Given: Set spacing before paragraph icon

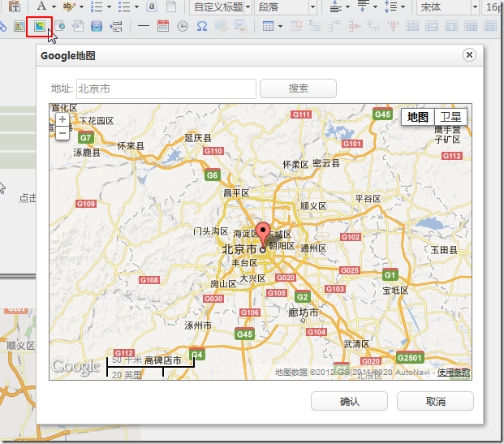Looking at the screenshot, I should 336,6.
